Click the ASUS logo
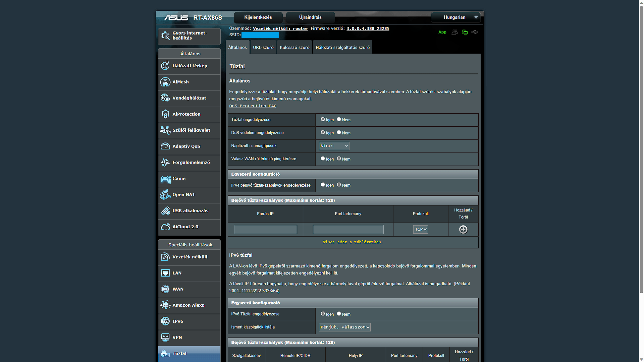This screenshot has width=644, height=362. [x=176, y=17]
